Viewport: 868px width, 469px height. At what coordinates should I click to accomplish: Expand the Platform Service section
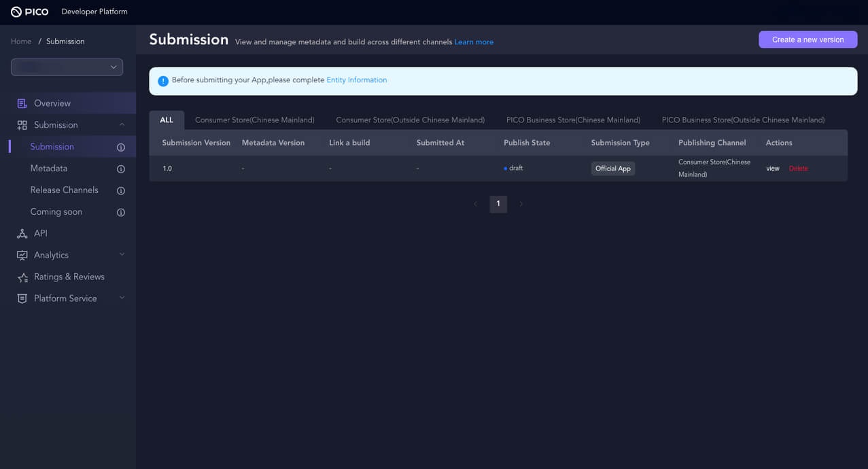pyautogui.click(x=122, y=298)
